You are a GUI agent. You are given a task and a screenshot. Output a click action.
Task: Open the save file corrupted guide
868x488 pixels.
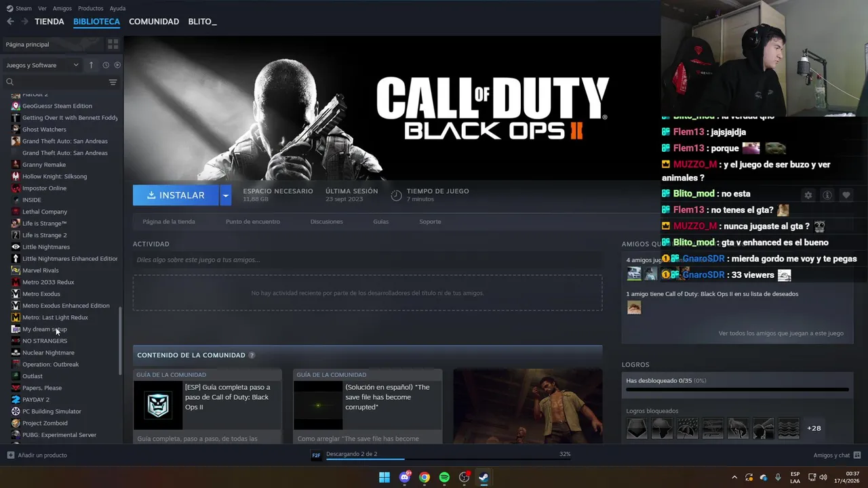click(x=368, y=407)
